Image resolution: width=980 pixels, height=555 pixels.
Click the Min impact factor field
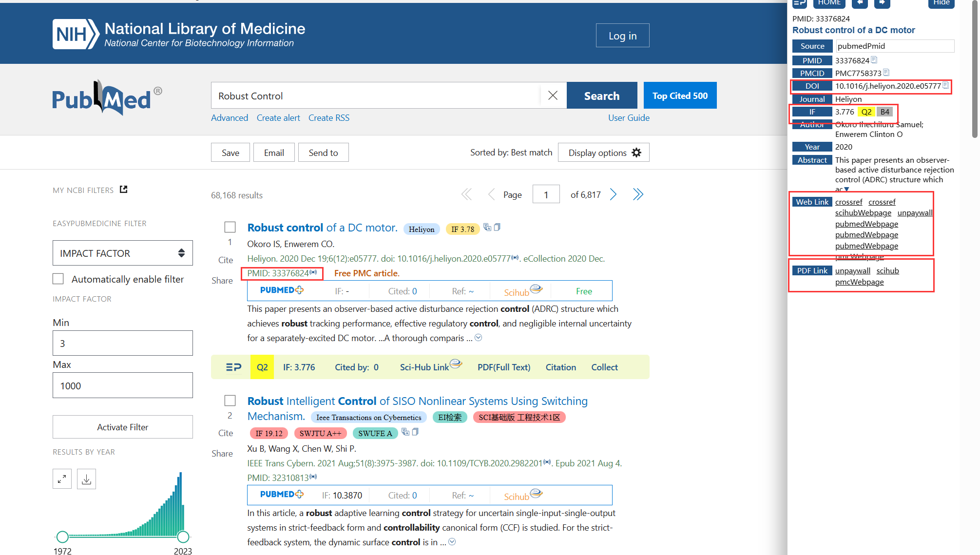pos(123,343)
